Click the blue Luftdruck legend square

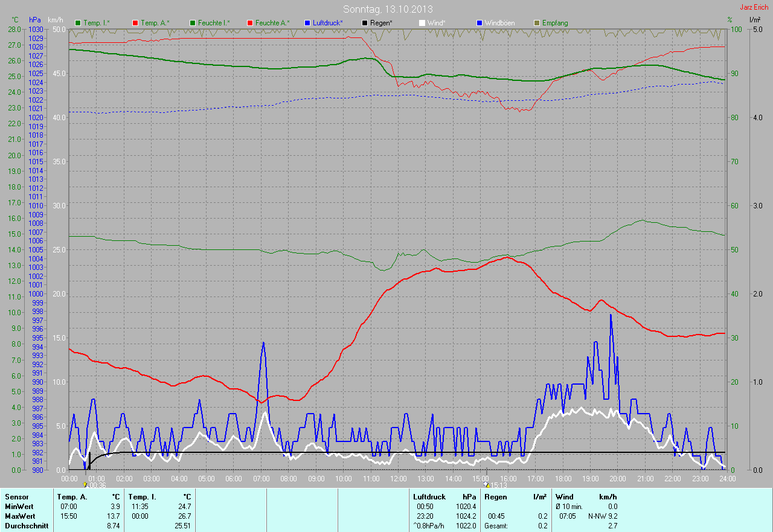pyautogui.click(x=307, y=23)
